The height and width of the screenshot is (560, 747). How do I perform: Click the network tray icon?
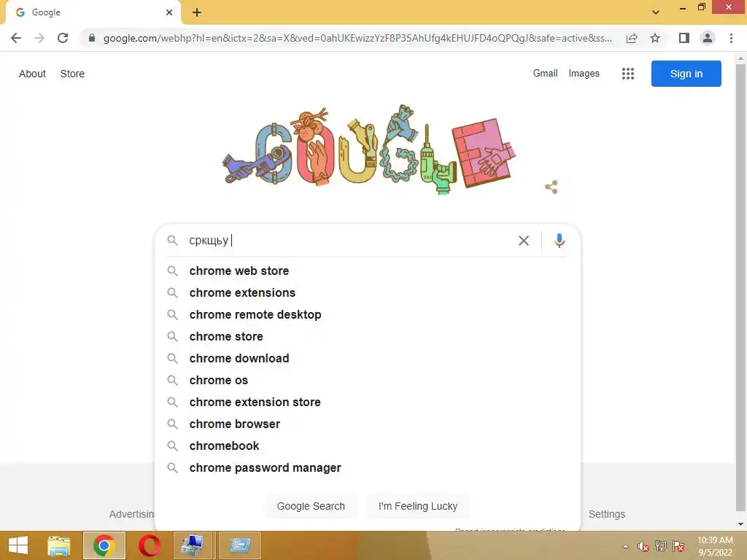[x=661, y=545]
